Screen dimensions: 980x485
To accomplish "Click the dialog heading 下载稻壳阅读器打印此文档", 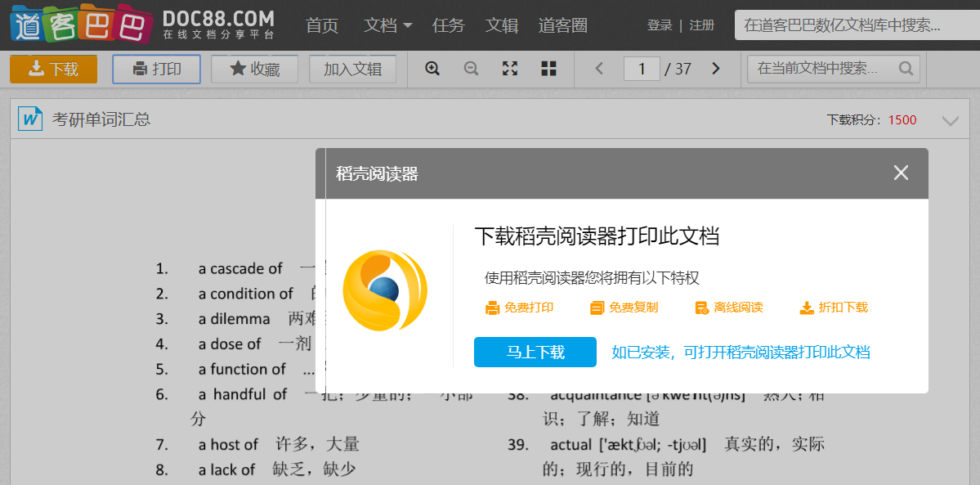I will [x=597, y=237].
